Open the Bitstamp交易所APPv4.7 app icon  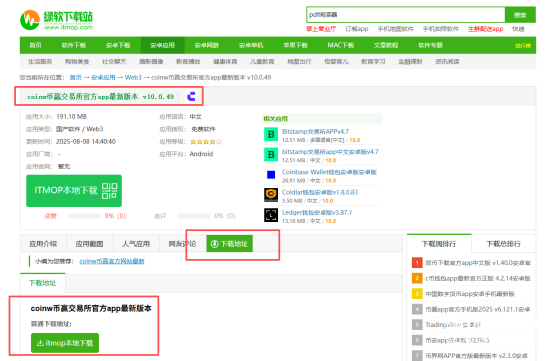tap(271, 134)
